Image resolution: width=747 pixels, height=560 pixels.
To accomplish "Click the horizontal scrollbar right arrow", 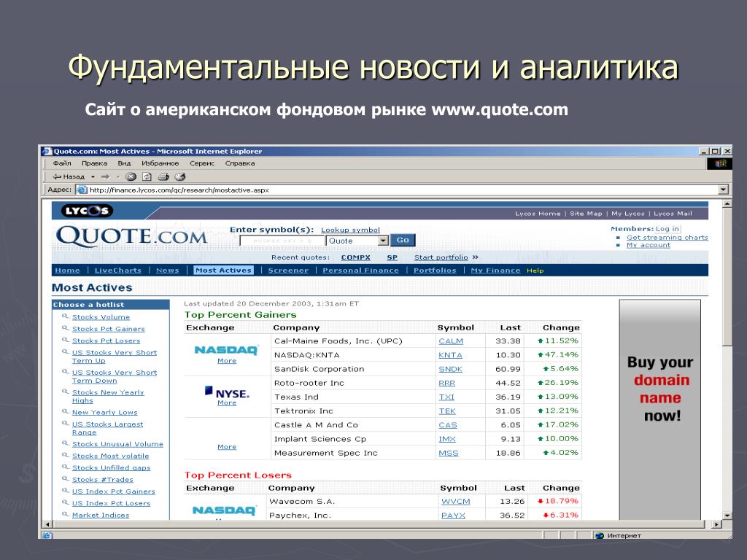I will click(717, 524).
